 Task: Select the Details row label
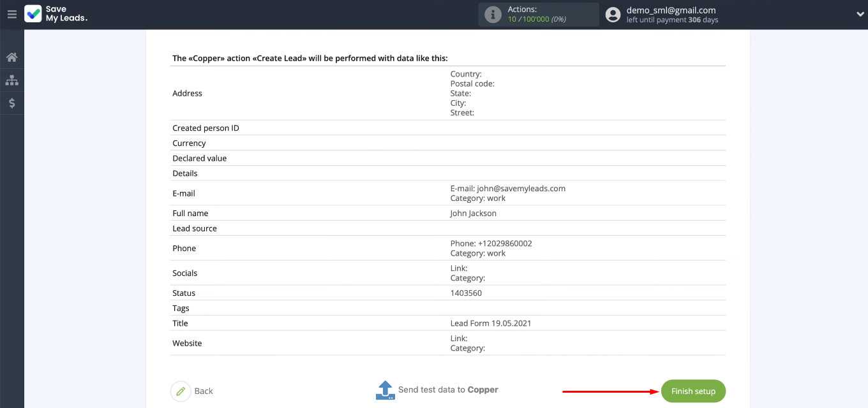(184, 173)
